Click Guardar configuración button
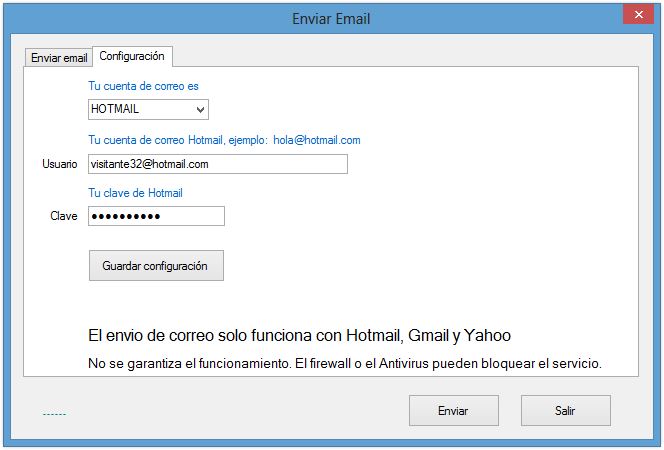This screenshot has height=450, width=664. (x=156, y=265)
